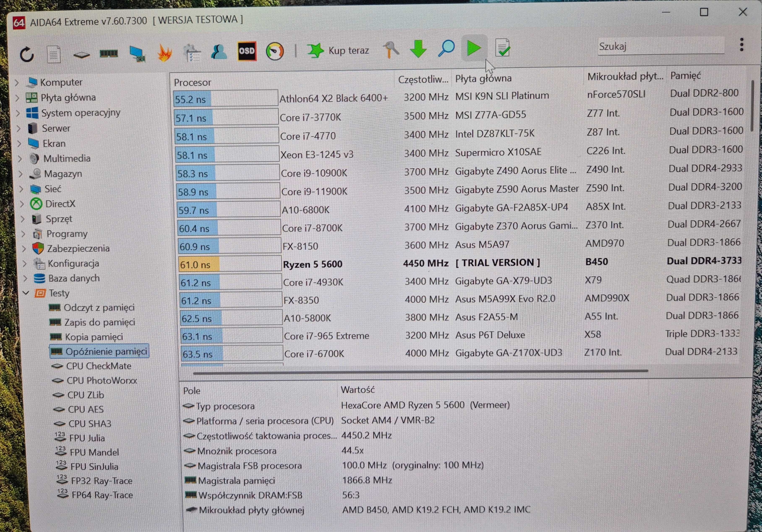Expand the System operacyjny tree node
762x532 pixels.
pyautogui.click(x=18, y=113)
